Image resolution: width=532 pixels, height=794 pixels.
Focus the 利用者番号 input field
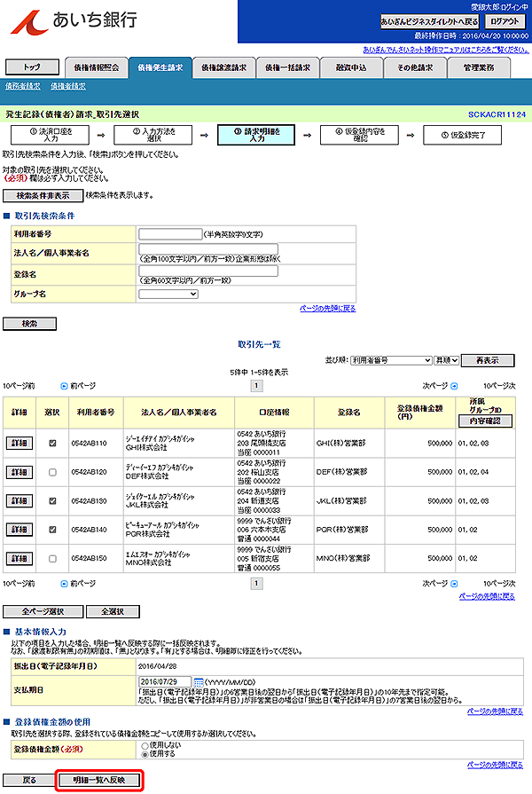click(170, 234)
